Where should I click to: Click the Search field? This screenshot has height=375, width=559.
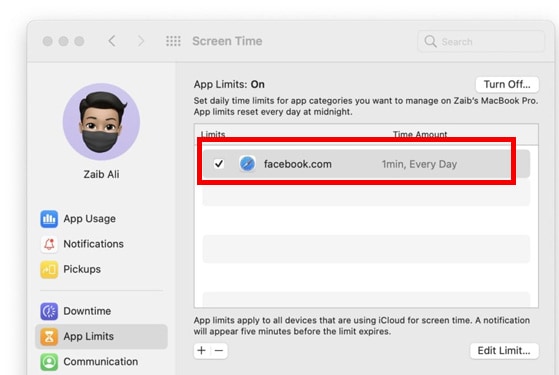[481, 42]
